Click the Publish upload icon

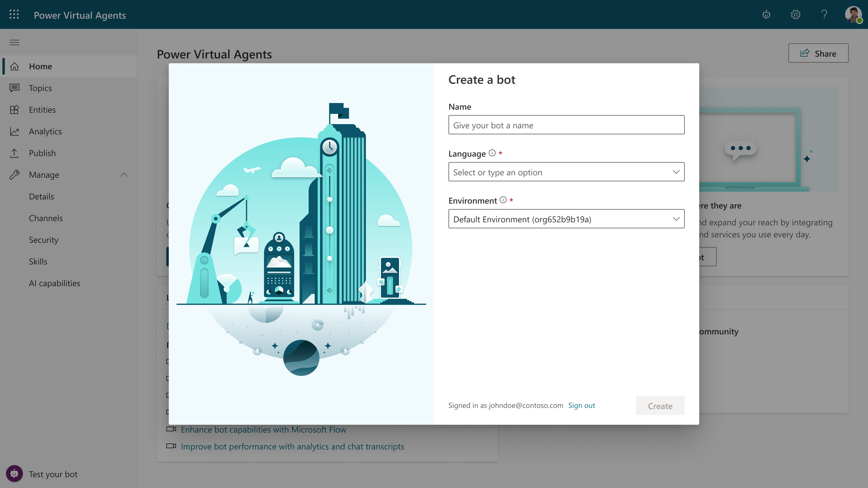click(14, 153)
